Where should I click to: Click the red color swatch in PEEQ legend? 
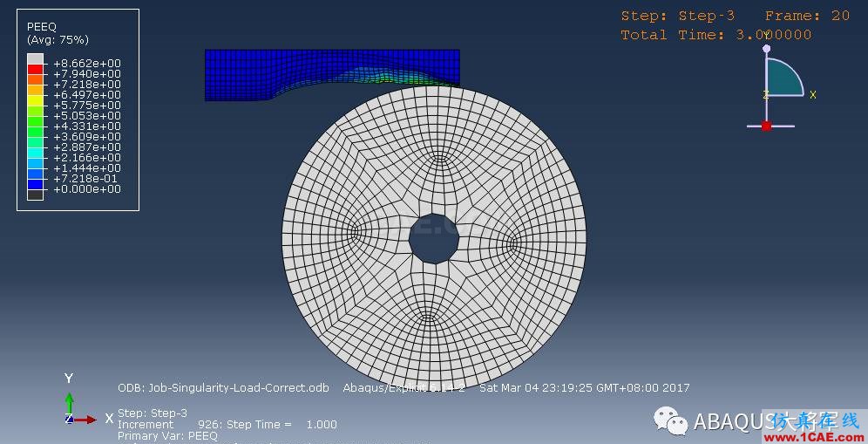[x=36, y=69]
